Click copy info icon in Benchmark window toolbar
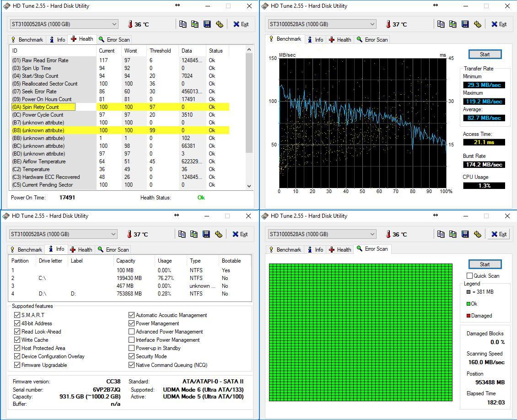517x420 pixels. pos(441,24)
